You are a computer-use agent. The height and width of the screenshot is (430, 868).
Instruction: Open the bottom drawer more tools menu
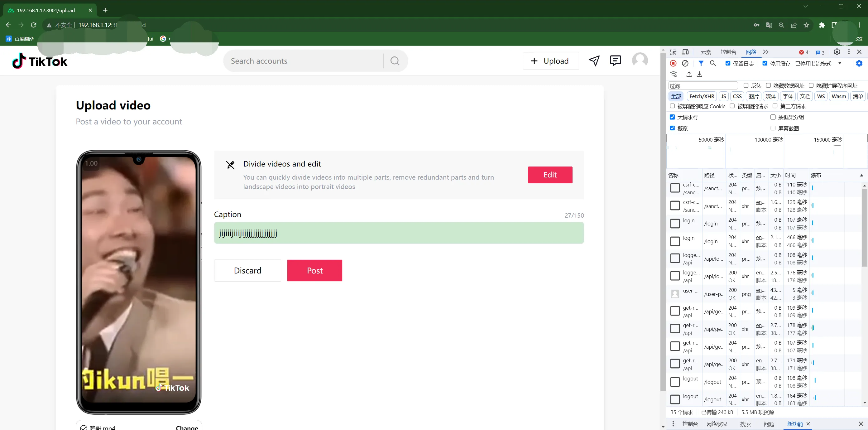point(673,423)
